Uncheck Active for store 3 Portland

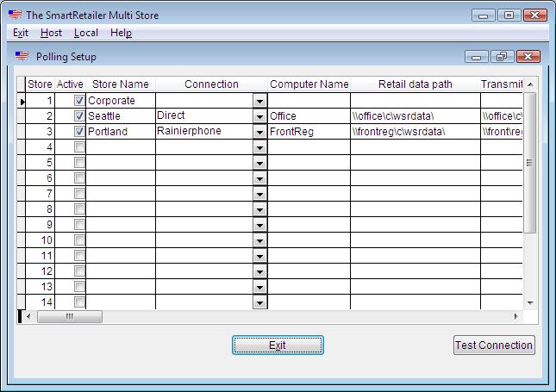79,132
